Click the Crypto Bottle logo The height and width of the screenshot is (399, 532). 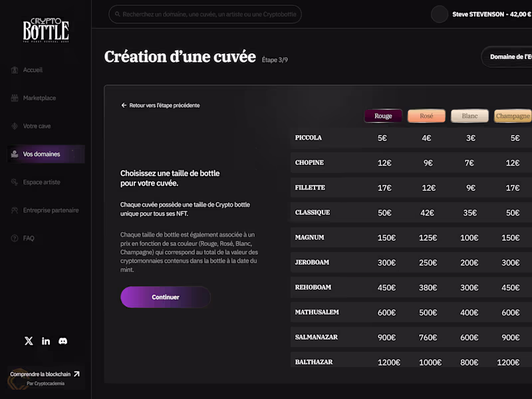46,29
